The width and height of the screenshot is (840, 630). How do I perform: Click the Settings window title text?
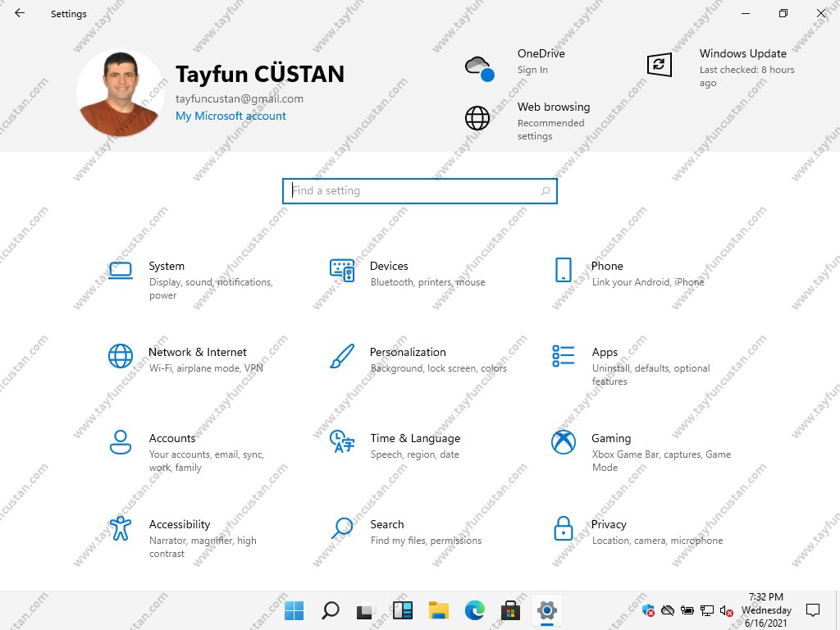[x=69, y=14]
